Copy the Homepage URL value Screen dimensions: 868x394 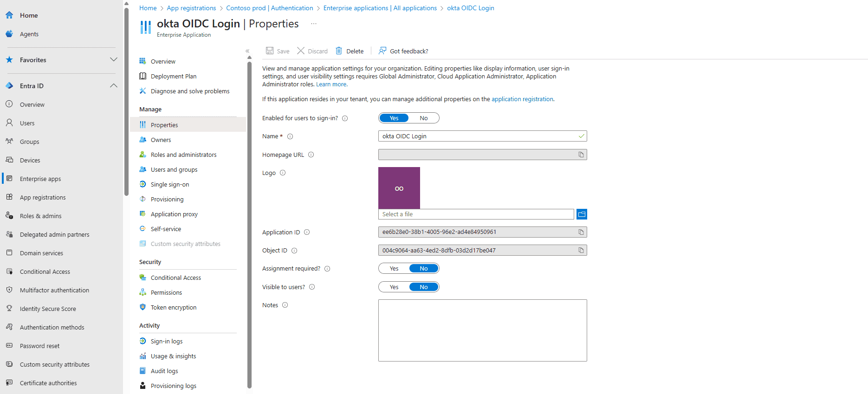click(x=581, y=155)
